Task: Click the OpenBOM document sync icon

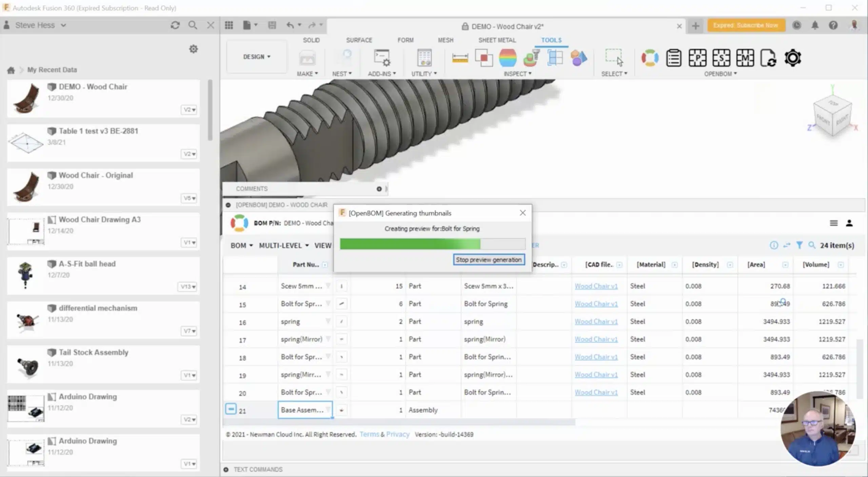Action: pos(768,58)
